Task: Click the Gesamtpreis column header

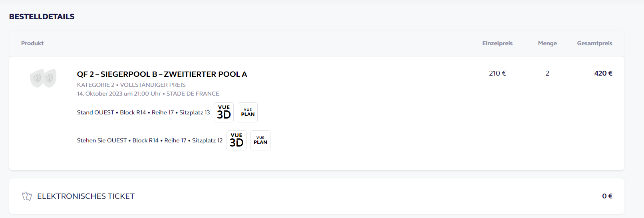Action: pyautogui.click(x=594, y=43)
